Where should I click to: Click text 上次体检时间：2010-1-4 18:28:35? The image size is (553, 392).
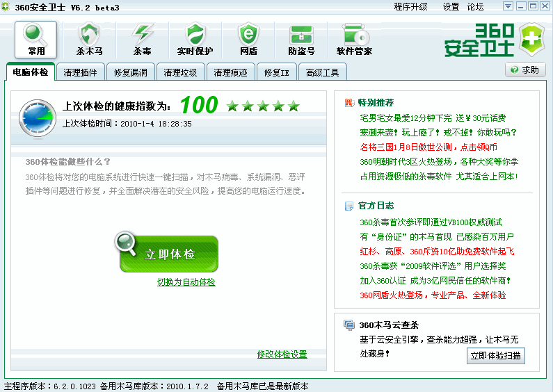127,124
